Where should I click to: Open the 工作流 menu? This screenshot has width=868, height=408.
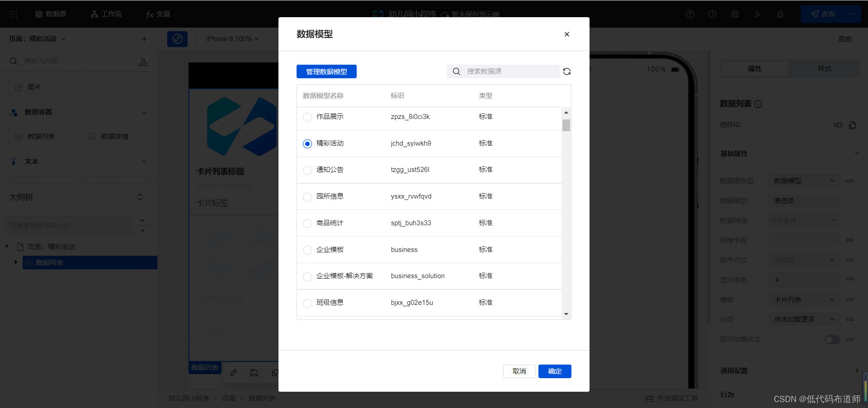(x=106, y=14)
